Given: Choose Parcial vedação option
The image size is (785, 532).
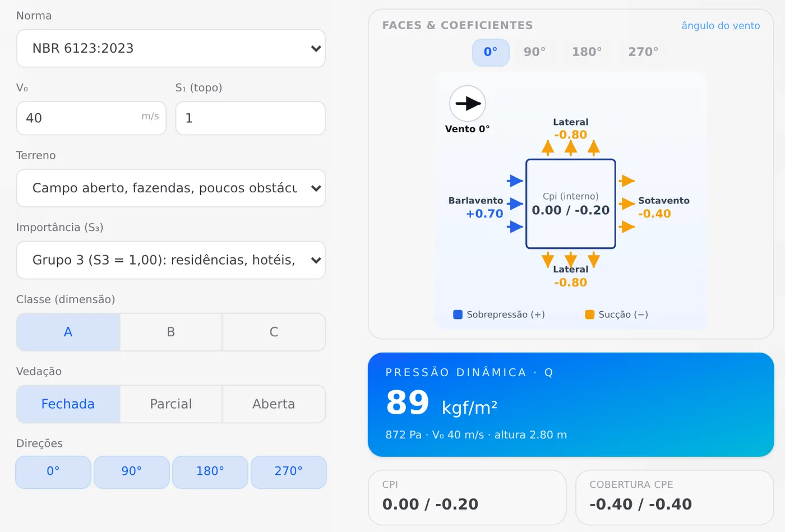Looking at the screenshot, I should pyautogui.click(x=171, y=404).
